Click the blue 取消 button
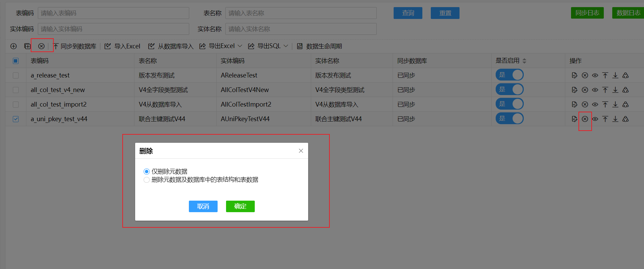Image resolution: width=644 pixels, height=269 pixels. coord(203,206)
